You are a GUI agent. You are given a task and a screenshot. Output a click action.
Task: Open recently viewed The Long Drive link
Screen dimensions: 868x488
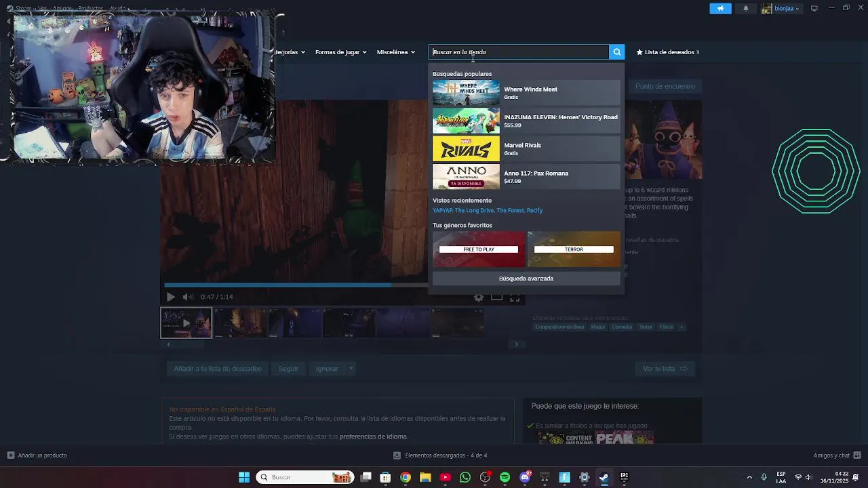tap(474, 211)
